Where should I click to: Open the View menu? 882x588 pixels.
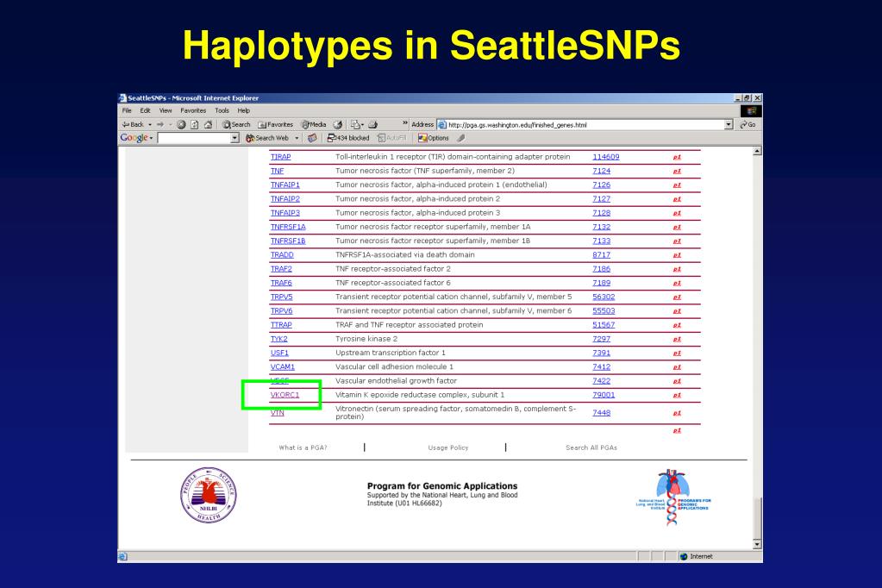coord(166,111)
